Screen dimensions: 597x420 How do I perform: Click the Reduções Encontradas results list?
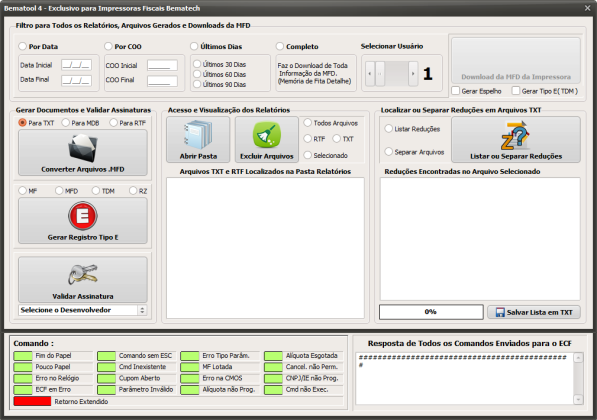pos(480,239)
